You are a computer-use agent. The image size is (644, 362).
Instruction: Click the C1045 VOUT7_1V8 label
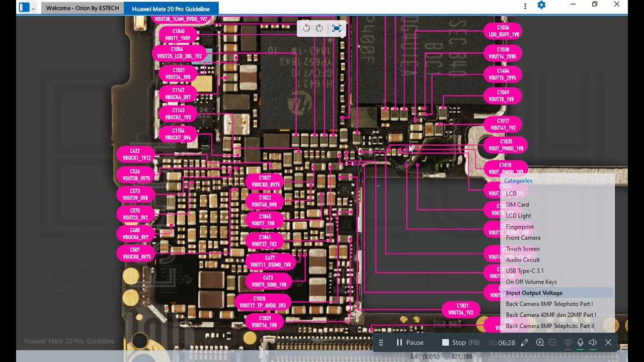(265, 220)
